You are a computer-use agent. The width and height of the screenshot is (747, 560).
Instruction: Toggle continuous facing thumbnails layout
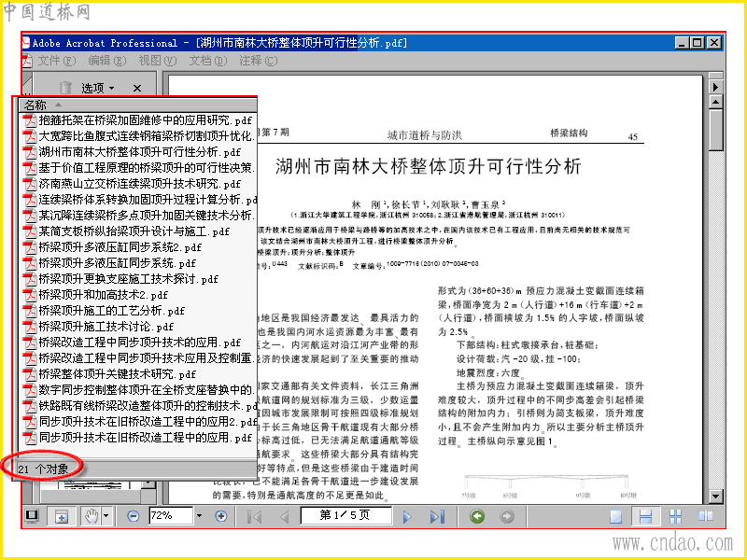675,517
